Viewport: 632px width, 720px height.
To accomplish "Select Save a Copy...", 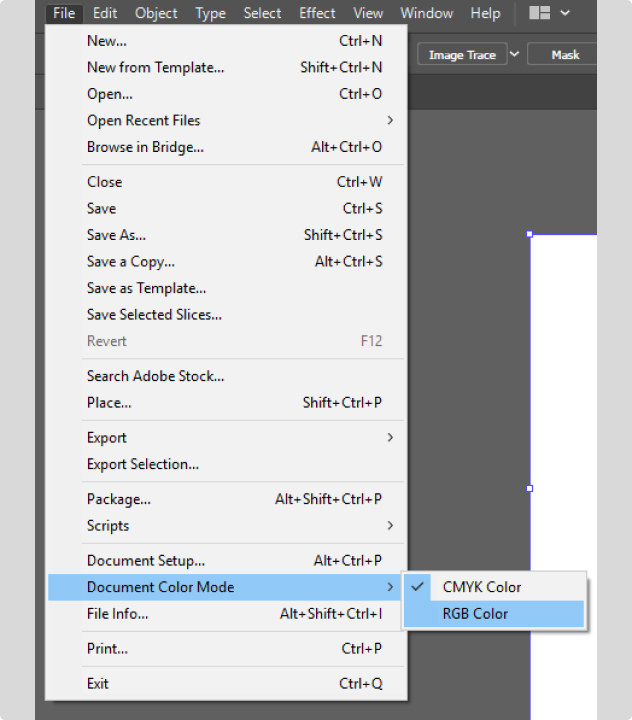I will pyautogui.click(x=227, y=262).
